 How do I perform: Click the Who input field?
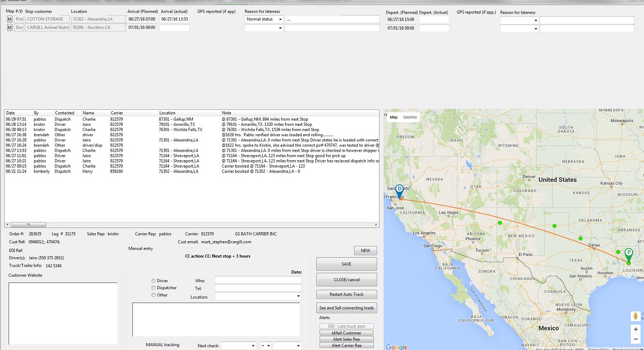(257, 280)
